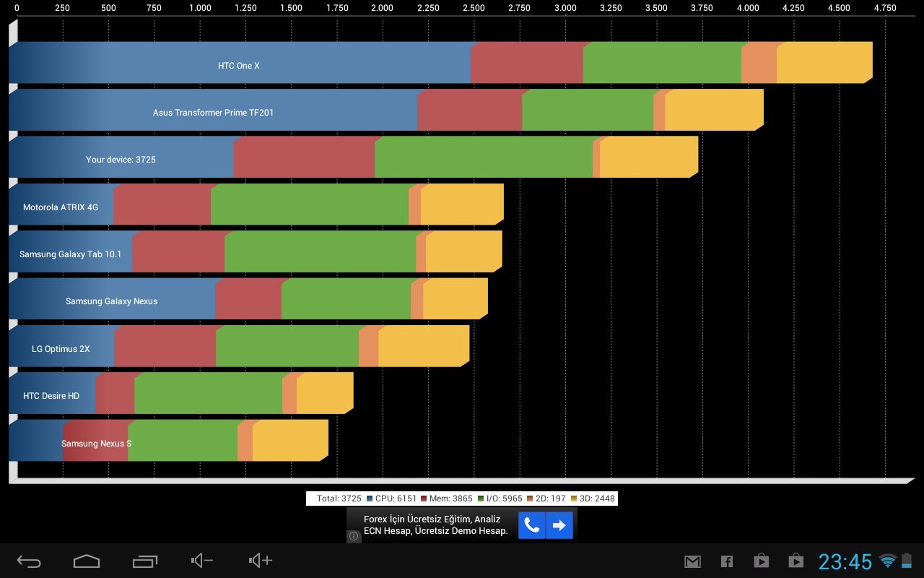Click the "4.750" axis tick label
The image size is (924, 578).
[x=884, y=8]
